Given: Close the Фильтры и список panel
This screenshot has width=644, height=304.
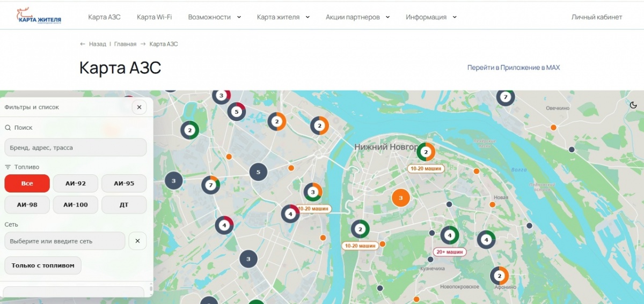Looking at the screenshot, I should pos(139,107).
